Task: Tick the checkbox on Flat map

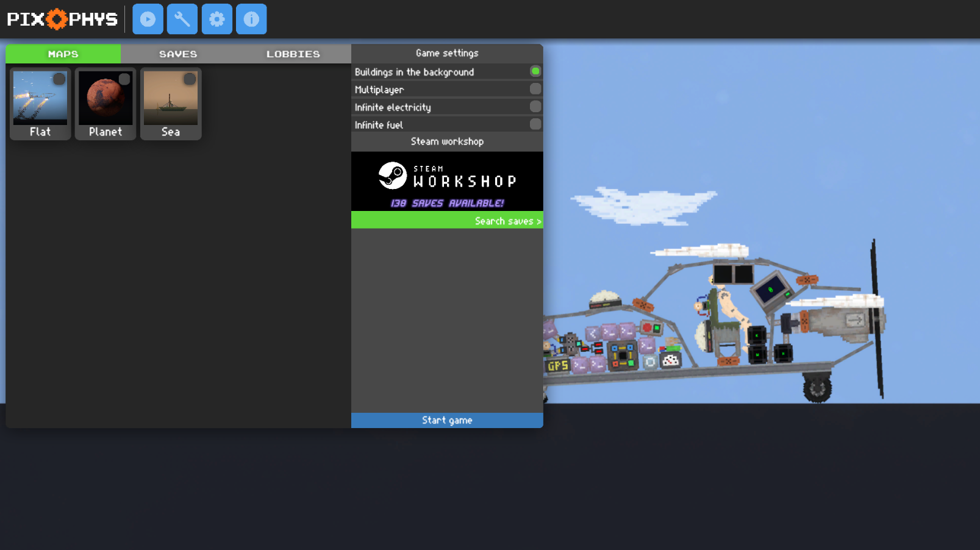Action: pyautogui.click(x=59, y=79)
